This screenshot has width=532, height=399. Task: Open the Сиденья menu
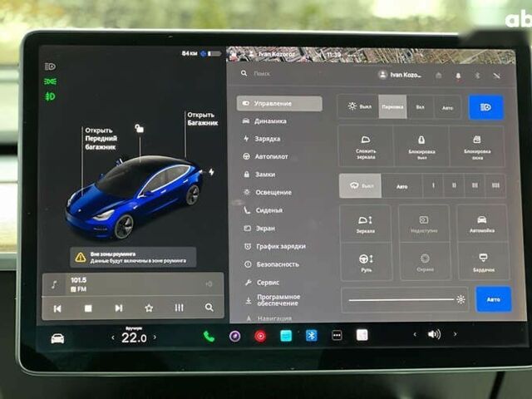pyautogui.click(x=264, y=210)
